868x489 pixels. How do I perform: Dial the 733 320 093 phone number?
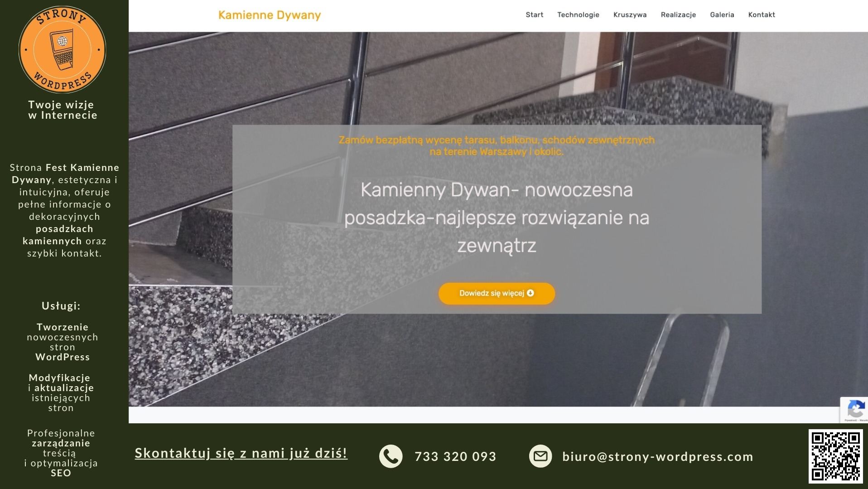[x=455, y=456]
